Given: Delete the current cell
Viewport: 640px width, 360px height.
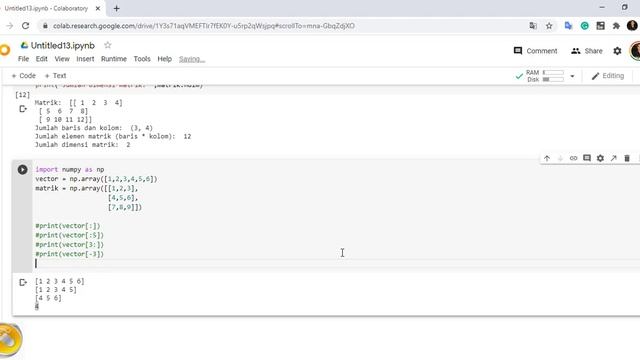Looking at the screenshot, I should pyautogui.click(x=627, y=158).
